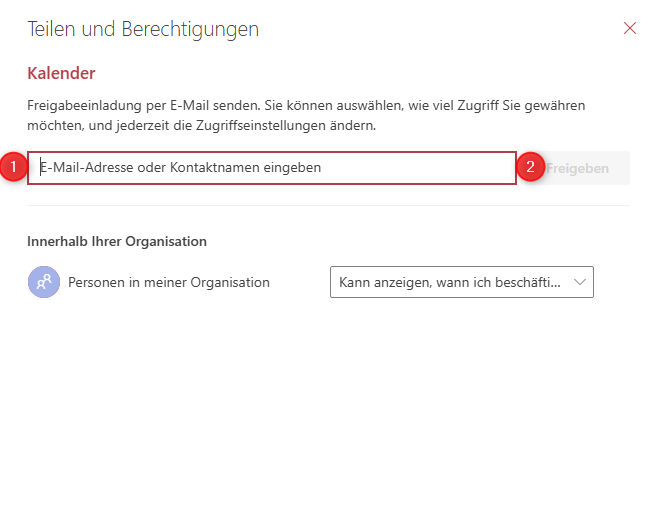Click the Innerhalb Ihrer Organisation section heading
655x532 pixels.
click(x=117, y=241)
